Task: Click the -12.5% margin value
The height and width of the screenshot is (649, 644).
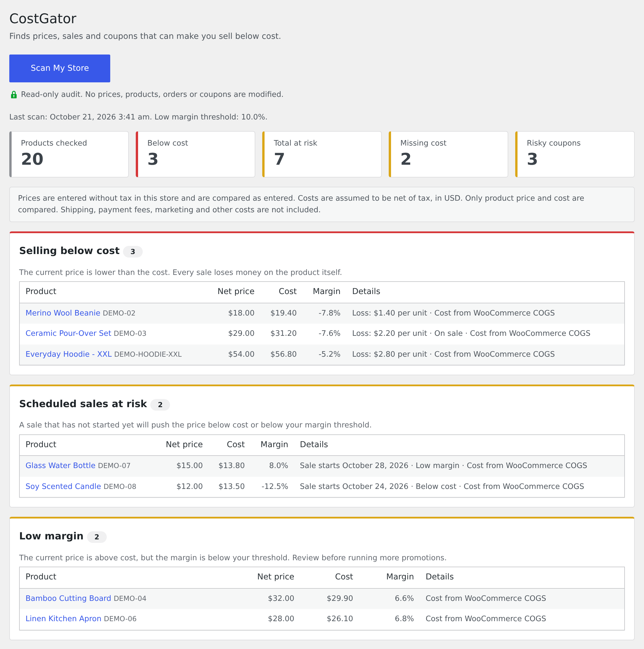Action: point(275,486)
